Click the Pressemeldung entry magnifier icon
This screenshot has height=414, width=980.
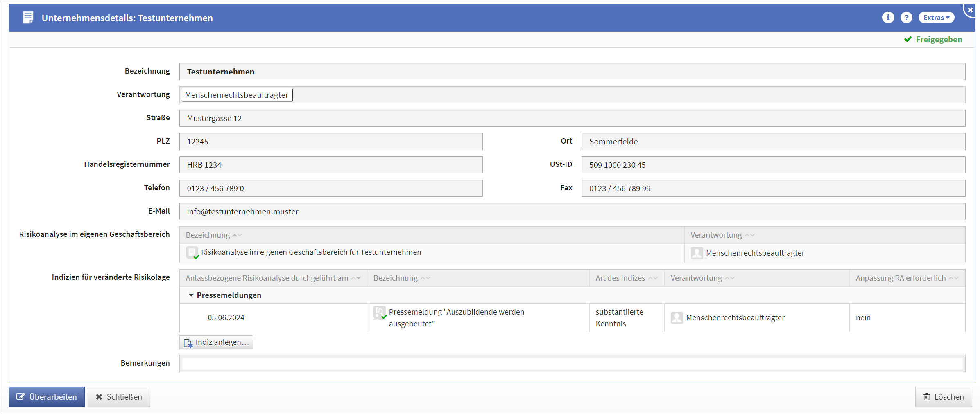pyautogui.click(x=380, y=313)
